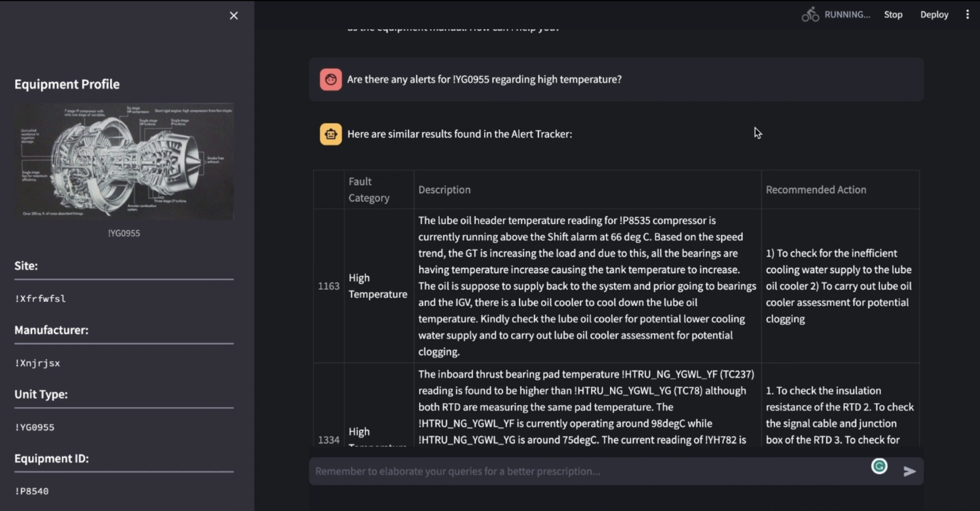
Task: Click the Description column header
Action: [x=444, y=190]
